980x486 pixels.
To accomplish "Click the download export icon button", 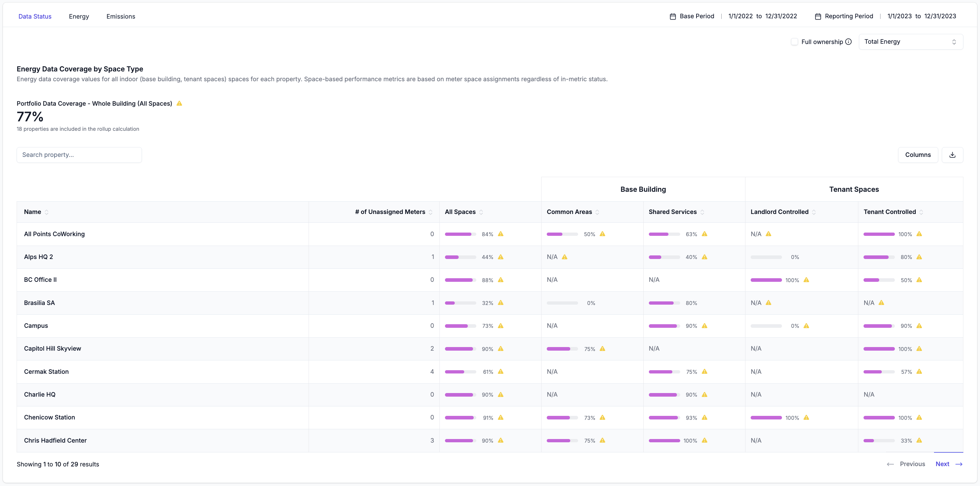I will [952, 155].
